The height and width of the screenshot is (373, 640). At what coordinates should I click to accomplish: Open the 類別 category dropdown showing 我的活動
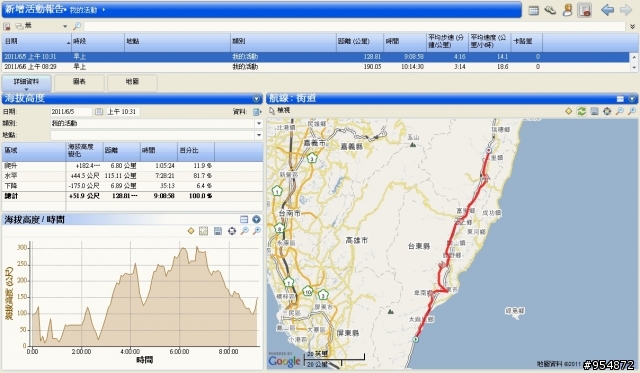259,123
